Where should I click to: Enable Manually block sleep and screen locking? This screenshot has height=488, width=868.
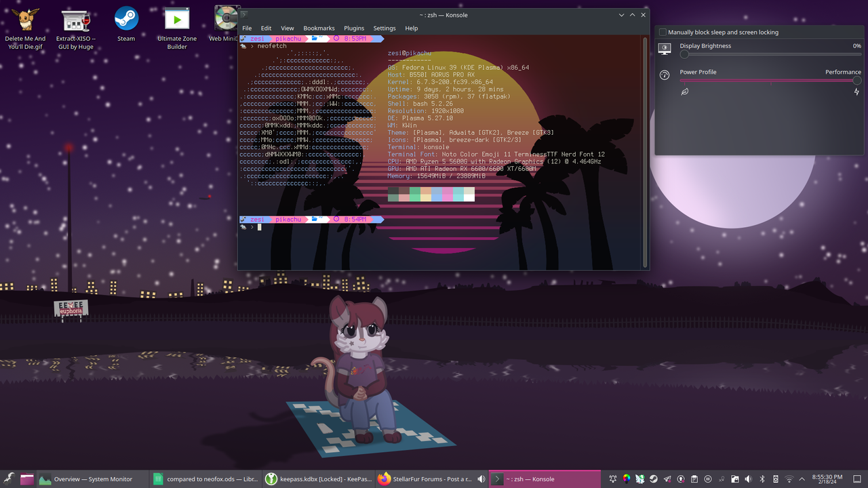pos(663,32)
